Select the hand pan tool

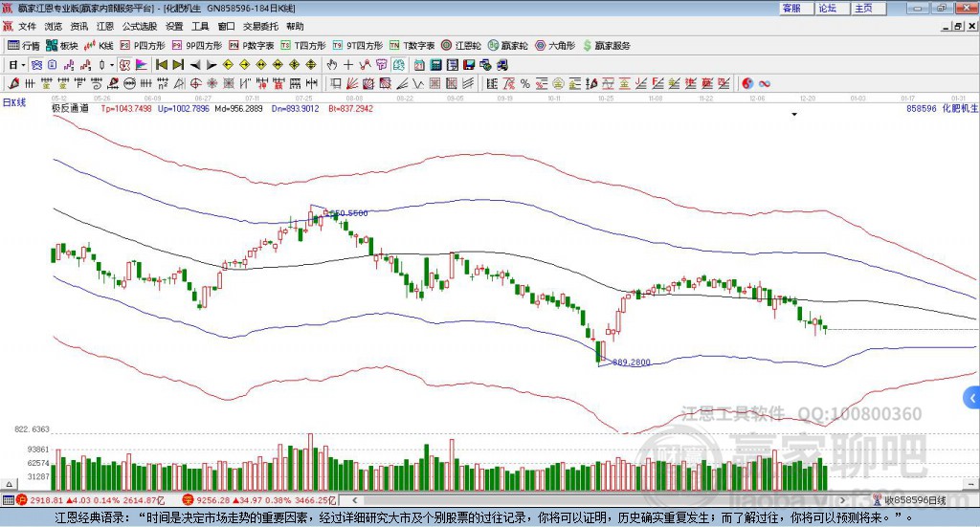332,65
